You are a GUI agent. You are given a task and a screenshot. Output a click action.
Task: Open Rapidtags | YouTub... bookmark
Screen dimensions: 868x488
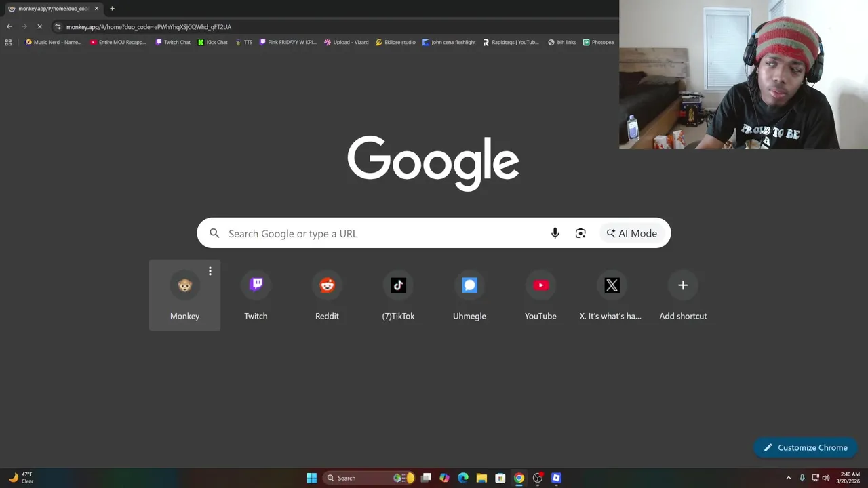[x=511, y=42]
